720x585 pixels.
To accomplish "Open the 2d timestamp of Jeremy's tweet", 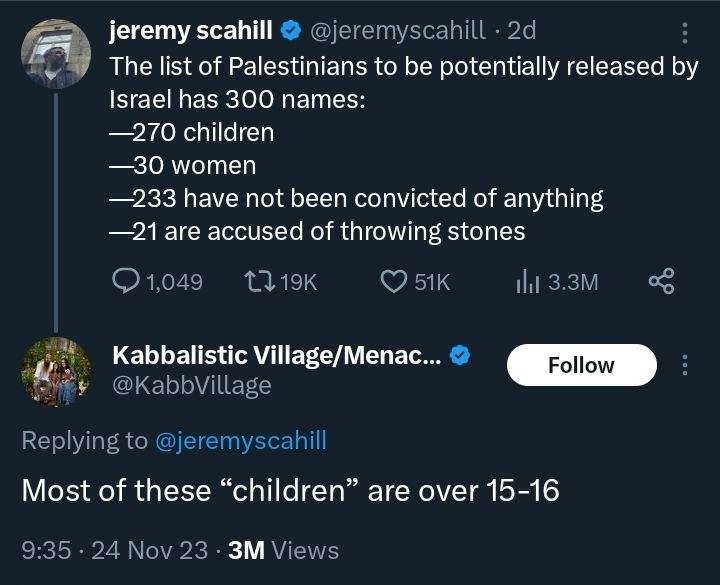I will [x=521, y=31].
